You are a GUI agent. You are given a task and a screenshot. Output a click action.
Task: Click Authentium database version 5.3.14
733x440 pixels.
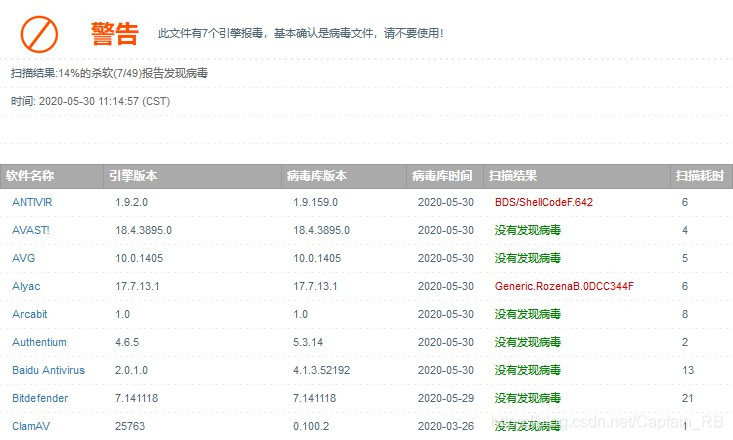click(x=308, y=342)
